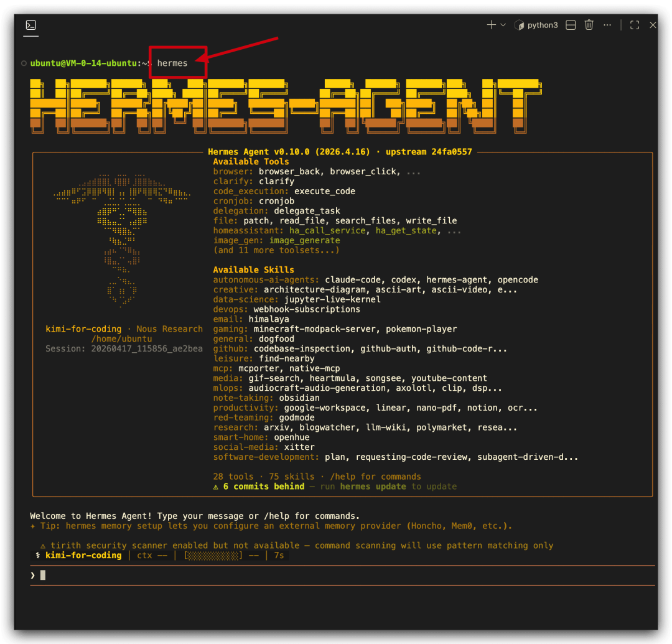Click the Hermes Agent v0.10.0 version header
The height and width of the screenshot is (644, 672).
(x=340, y=152)
